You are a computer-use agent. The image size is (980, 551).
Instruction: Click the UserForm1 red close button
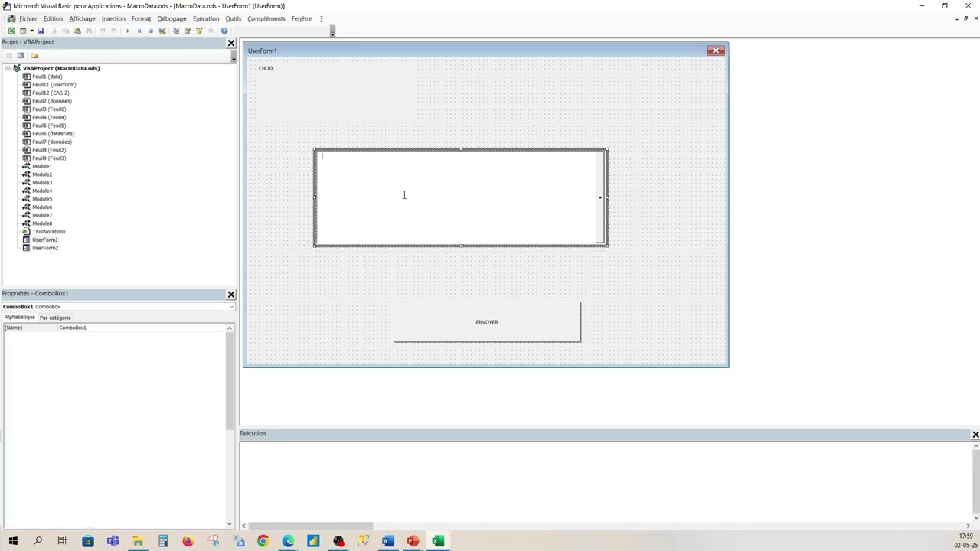[x=716, y=51]
